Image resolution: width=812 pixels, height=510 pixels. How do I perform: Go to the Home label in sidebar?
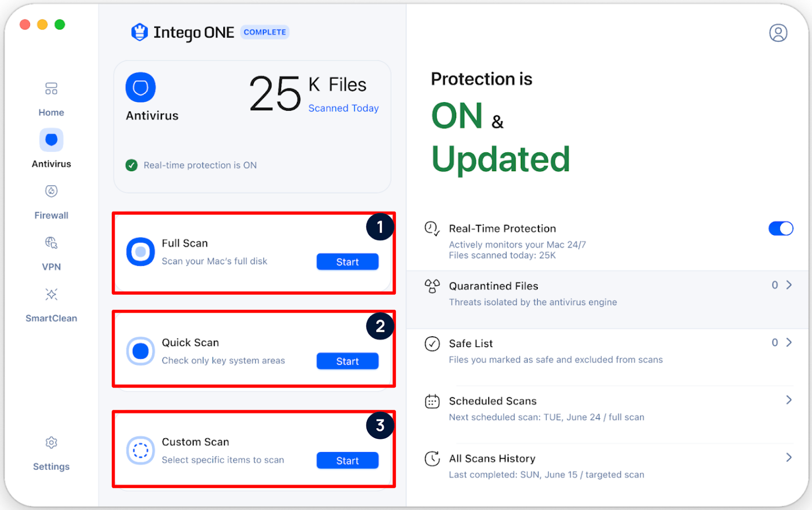(x=51, y=112)
